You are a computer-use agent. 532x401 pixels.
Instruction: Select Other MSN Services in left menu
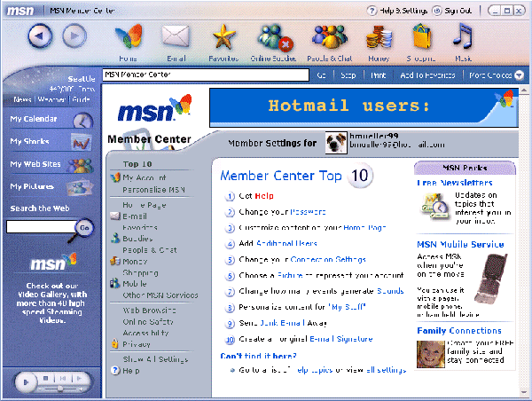point(160,295)
